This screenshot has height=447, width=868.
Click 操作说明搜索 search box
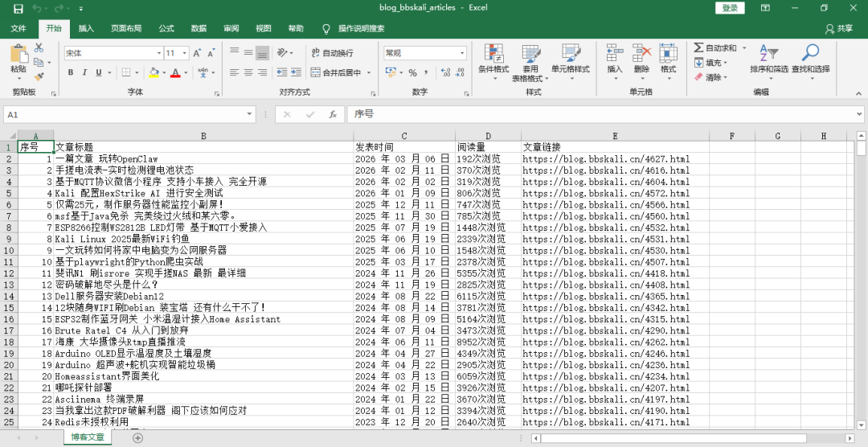click(x=361, y=28)
